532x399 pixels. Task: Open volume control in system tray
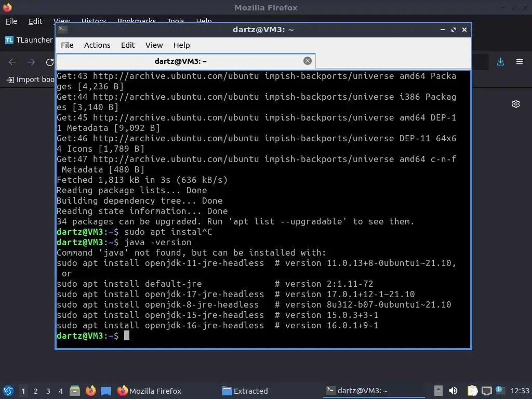[453, 391]
